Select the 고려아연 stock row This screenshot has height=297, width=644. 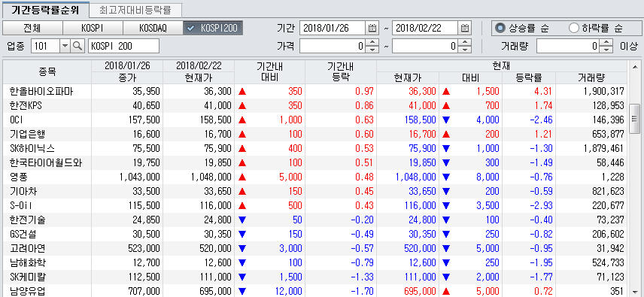(315, 248)
